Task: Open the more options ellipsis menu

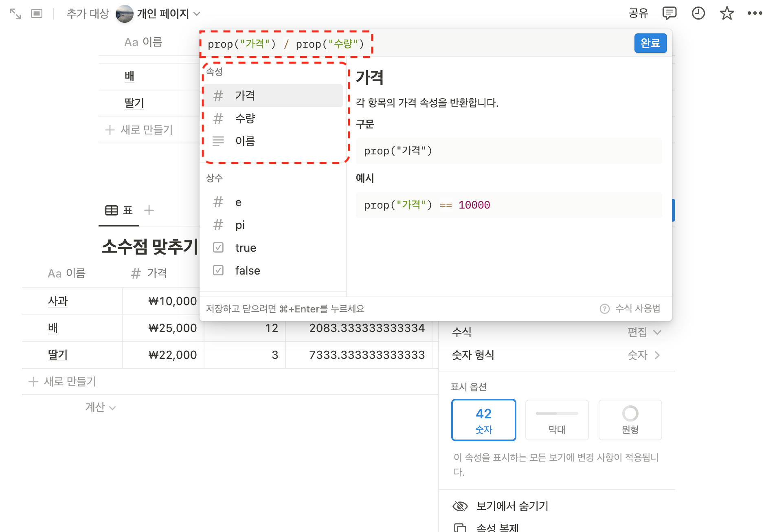Action: [x=755, y=13]
